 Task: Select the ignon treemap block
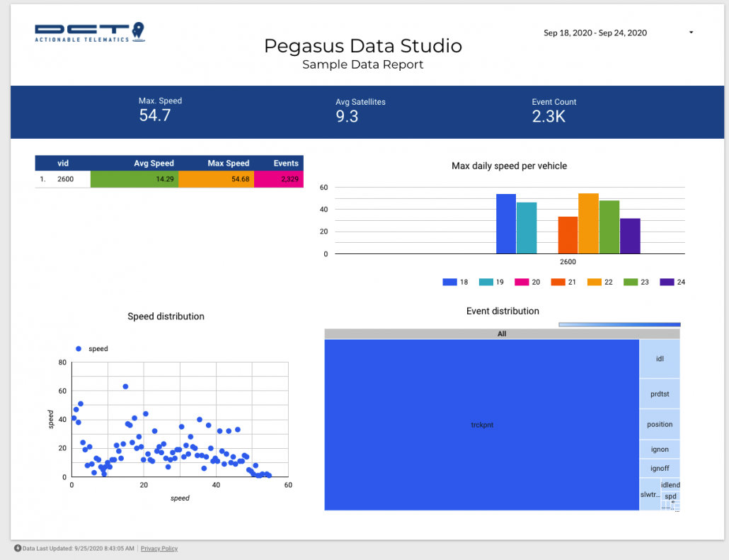(x=660, y=450)
